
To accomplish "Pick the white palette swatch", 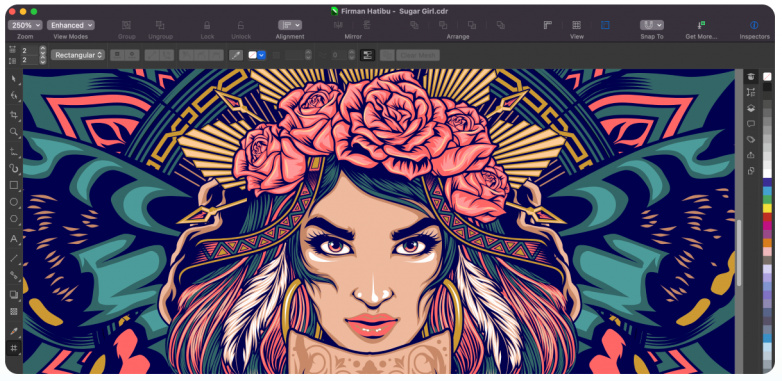I will 767,173.
